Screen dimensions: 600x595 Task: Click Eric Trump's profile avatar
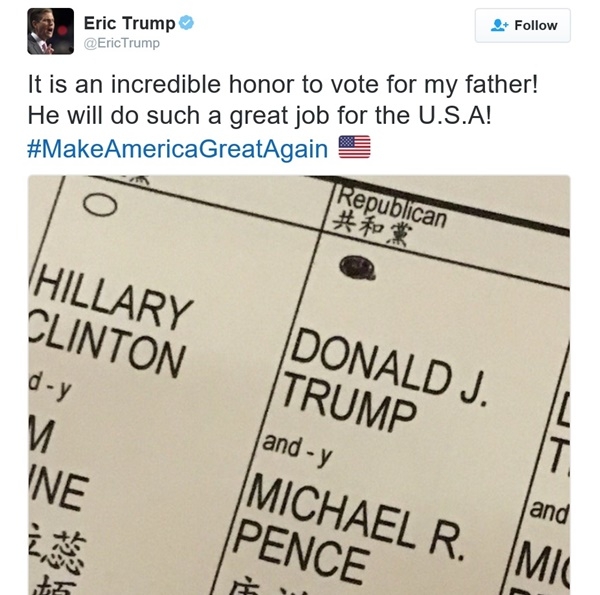point(49,31)
